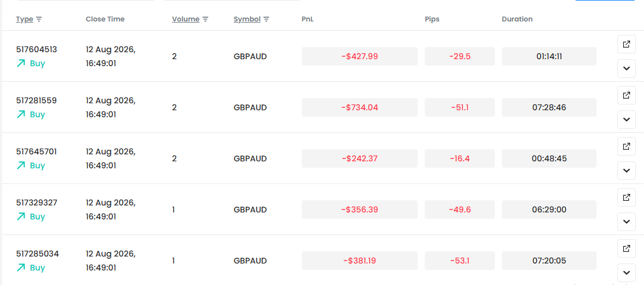Screen dimensions: 644x285
Task: Click the Type column filter icon
Action: 39,19
